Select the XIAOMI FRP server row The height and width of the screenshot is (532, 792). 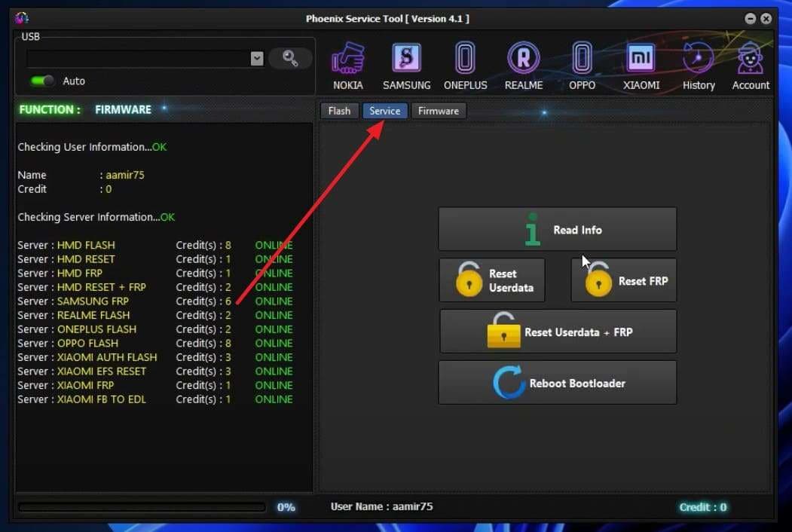coord(155,385)
